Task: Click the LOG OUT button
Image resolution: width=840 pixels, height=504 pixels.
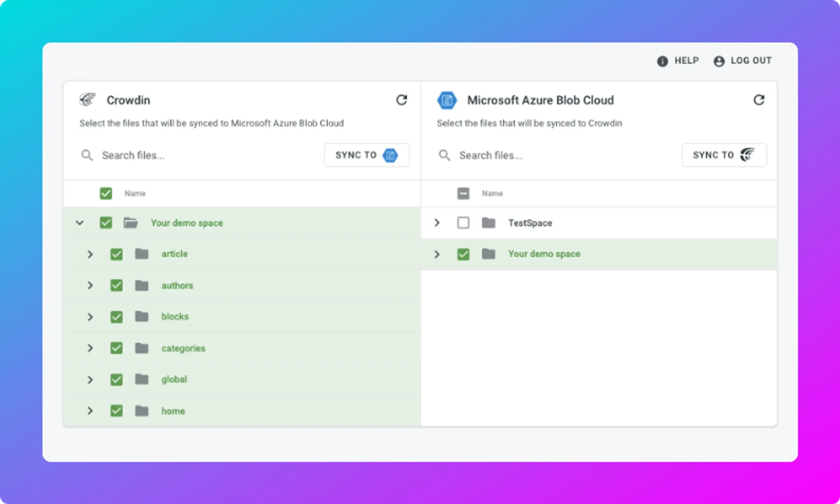Action: click(743, 61)
